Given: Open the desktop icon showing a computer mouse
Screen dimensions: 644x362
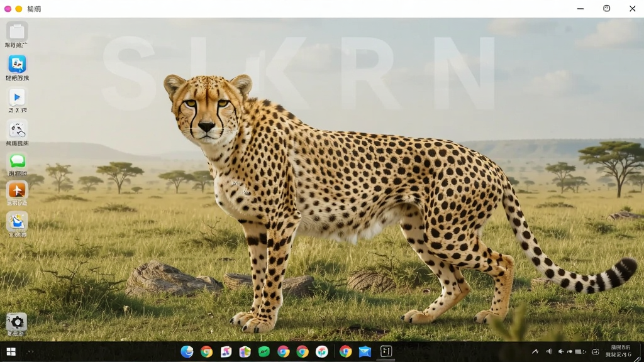Looking at the screenshot, I should click(x=17, y=129).
